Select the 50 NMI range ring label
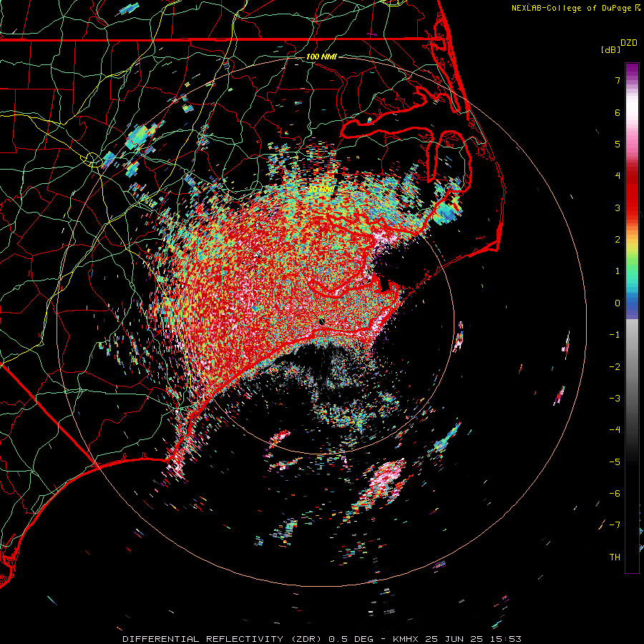The height and width of the screenshot is (644, 644). (321, 189)
